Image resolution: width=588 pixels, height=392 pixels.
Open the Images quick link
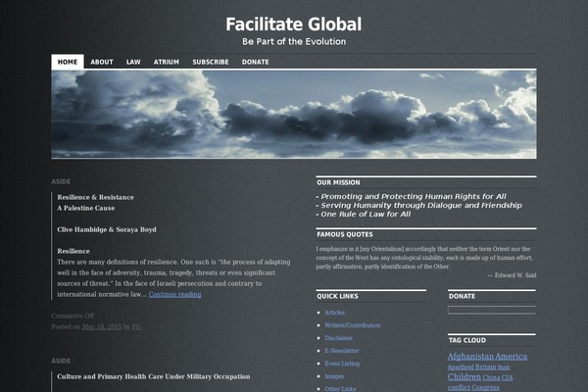tap(334, 376)
